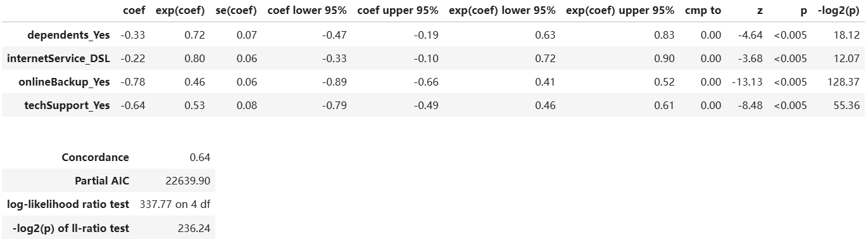The width and height of the screenshot is (868, 239).
Task: Click the Concordance value 0.64
Action: click(x=199, y=157)
